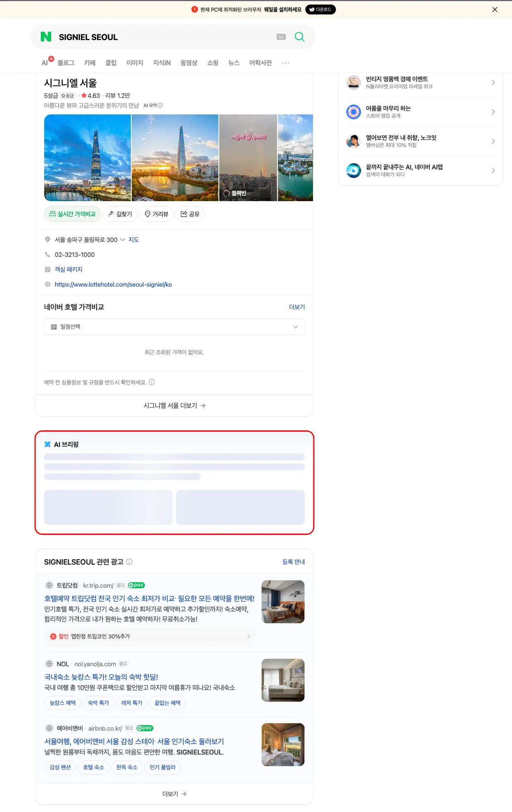Switch to the 이미지 tab
Viewport: 512px width, 812px height.
tap(135, 63)
